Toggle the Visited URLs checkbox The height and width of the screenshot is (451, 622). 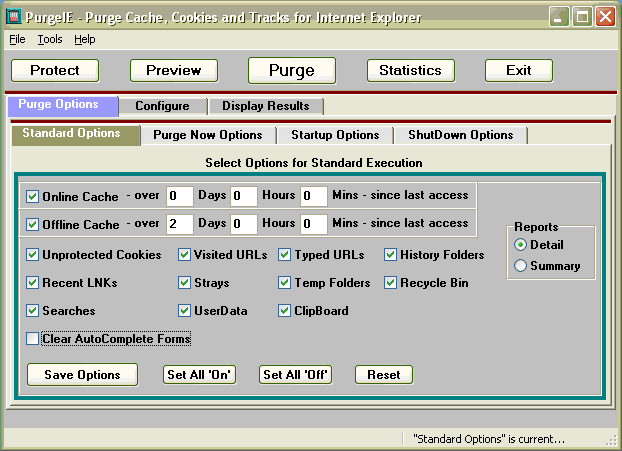[x=184, y=254]
